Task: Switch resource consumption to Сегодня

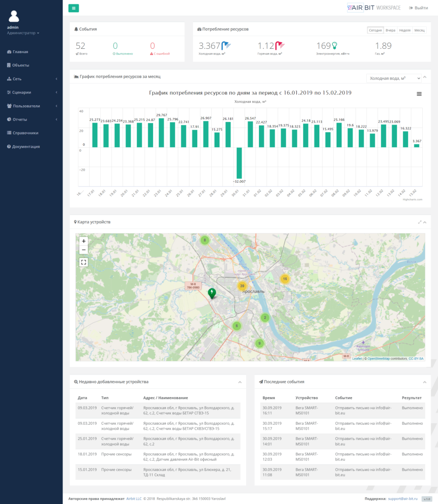Action: (x=375, y=30)
